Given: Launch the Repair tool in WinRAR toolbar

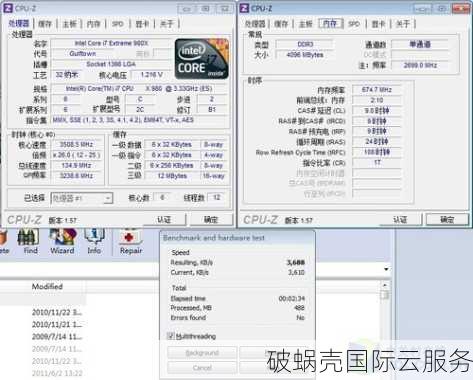Looking at the screenshot, I should coord(131,241).
